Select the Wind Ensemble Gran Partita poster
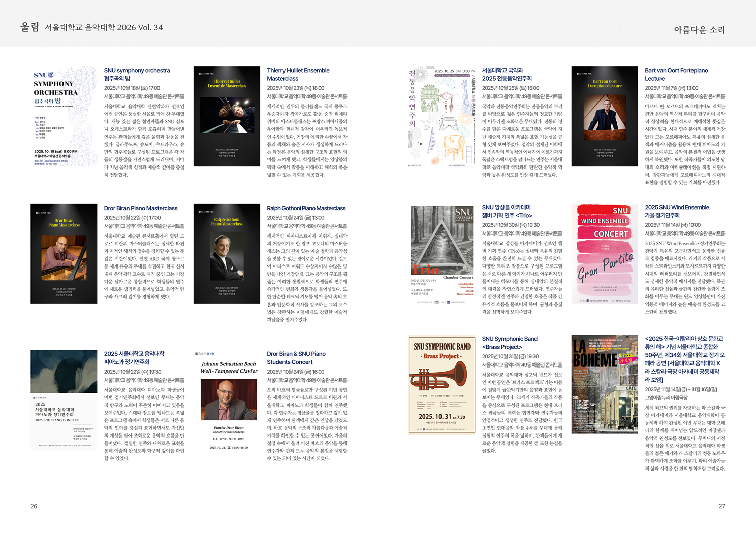The image size is (756, 534). click(605, 253)
